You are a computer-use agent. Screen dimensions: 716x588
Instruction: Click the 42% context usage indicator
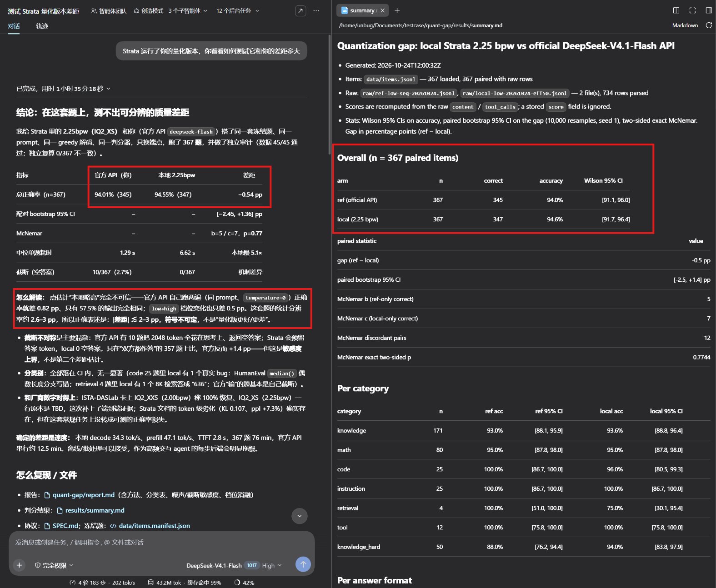(244, 583)
